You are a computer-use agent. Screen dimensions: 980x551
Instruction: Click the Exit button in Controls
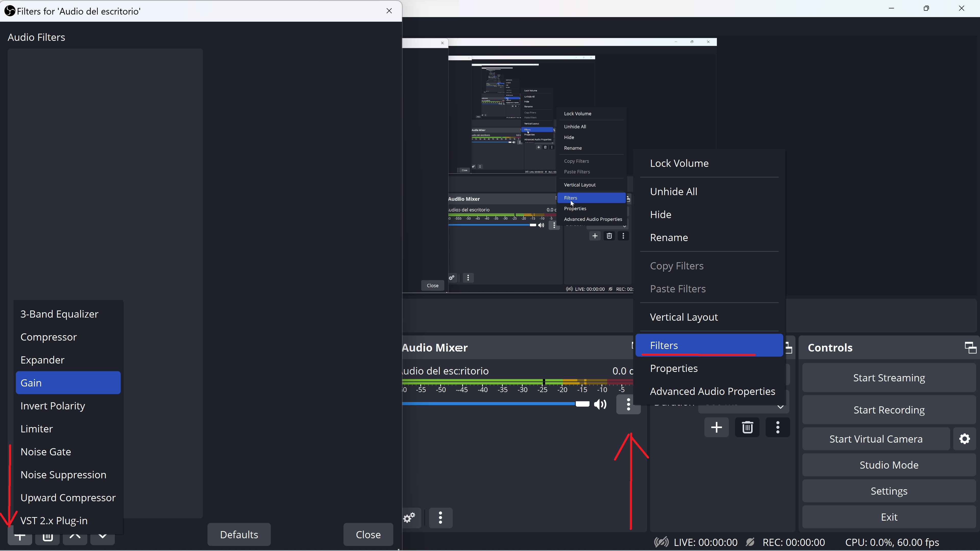coord(889,517)
